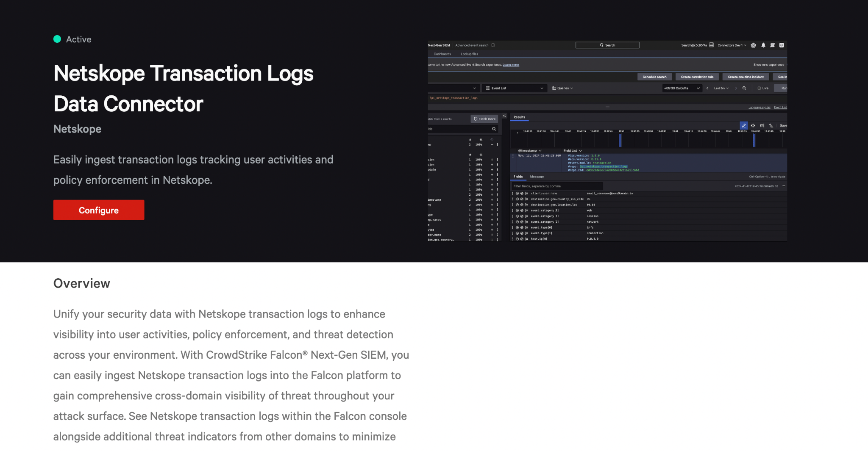Open the +05:30 Calcutta timezone dropdown
Screen dimensions: 868x451
[682, 88]
